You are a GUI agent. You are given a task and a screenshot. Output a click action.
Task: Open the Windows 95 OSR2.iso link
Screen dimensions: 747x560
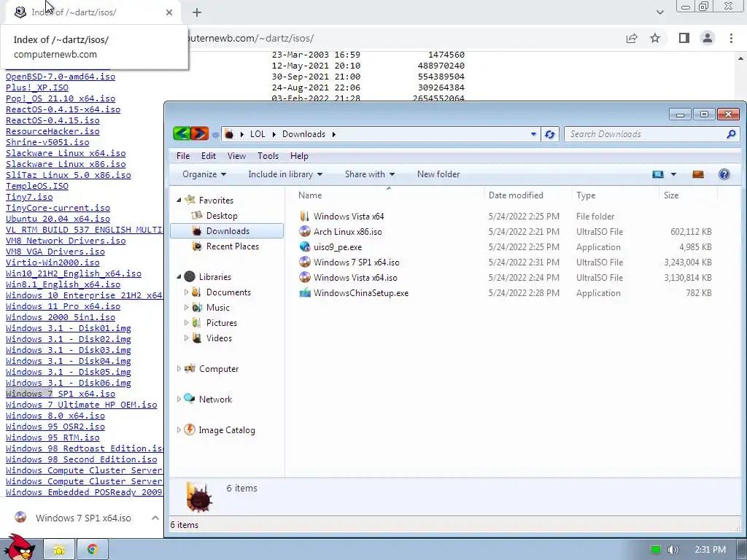tap(55, 427)
